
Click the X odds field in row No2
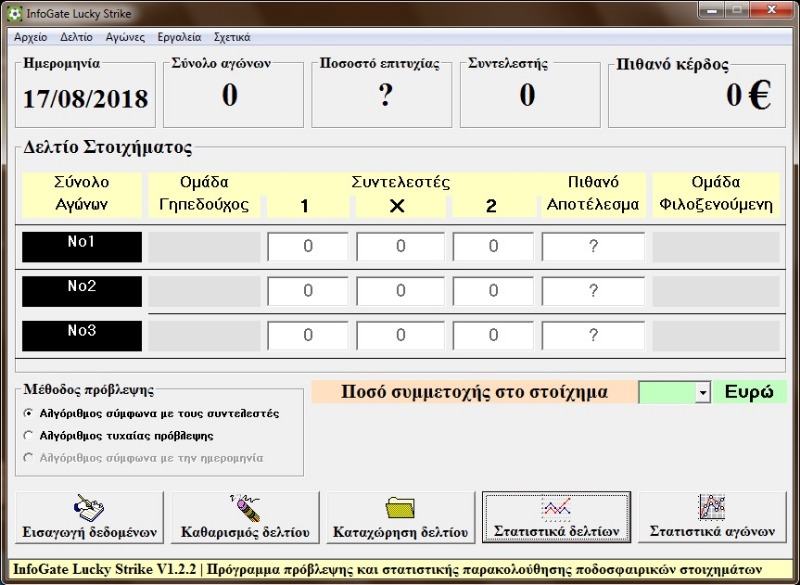(400, 291)
